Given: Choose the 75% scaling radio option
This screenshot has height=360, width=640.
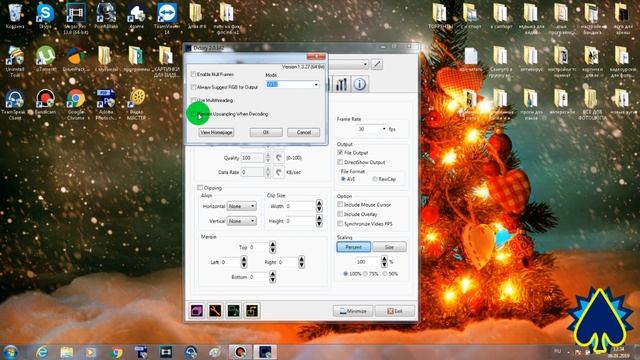Looking at the screenshot, I should [x=366, y=273].
